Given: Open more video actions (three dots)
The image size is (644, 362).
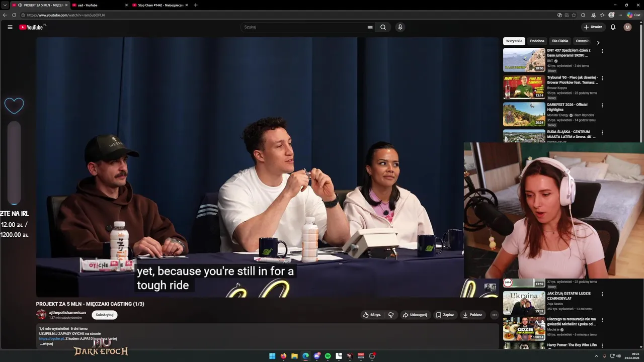Looking at the screenshot, I should coord(494,315).
